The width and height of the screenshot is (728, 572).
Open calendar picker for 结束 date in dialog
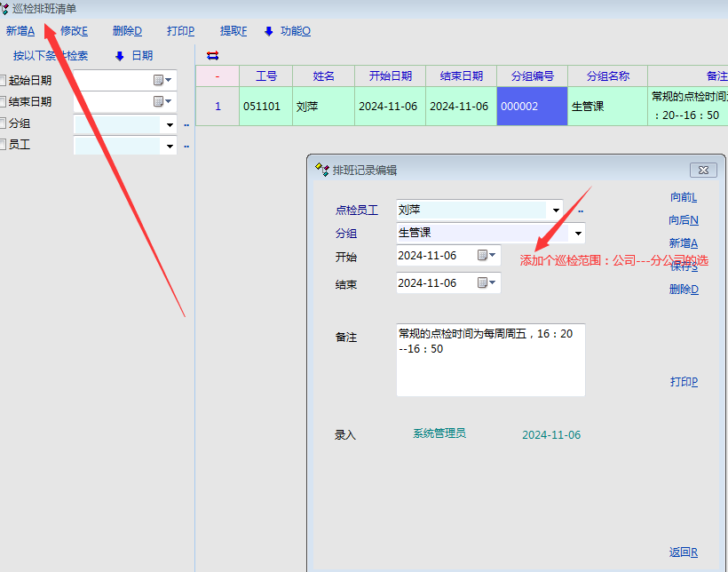tap(487, 283)
